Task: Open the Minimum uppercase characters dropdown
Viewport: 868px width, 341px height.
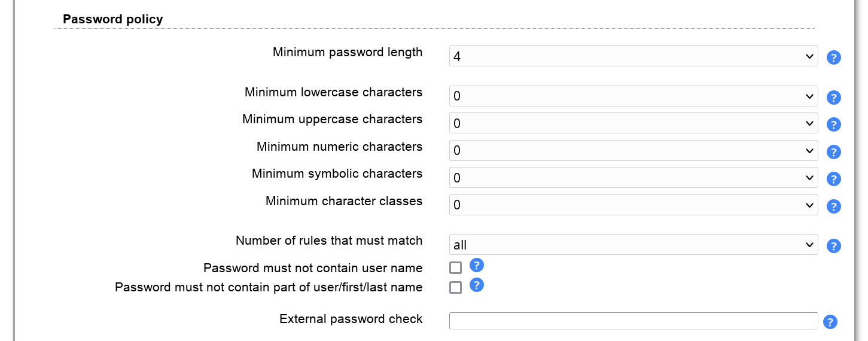Action: [633, 123]
